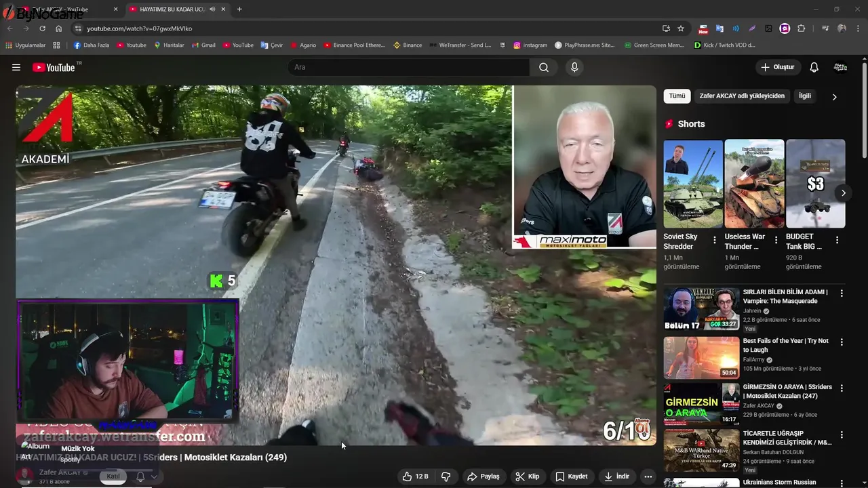
Task: Open options for Best Fails video
Action: (842, 342)
